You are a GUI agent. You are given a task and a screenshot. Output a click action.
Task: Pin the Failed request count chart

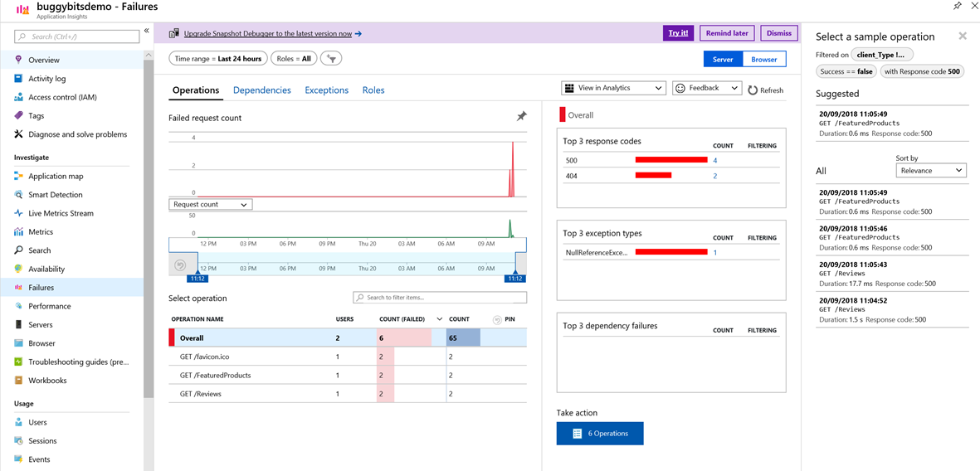click(521, 117)
